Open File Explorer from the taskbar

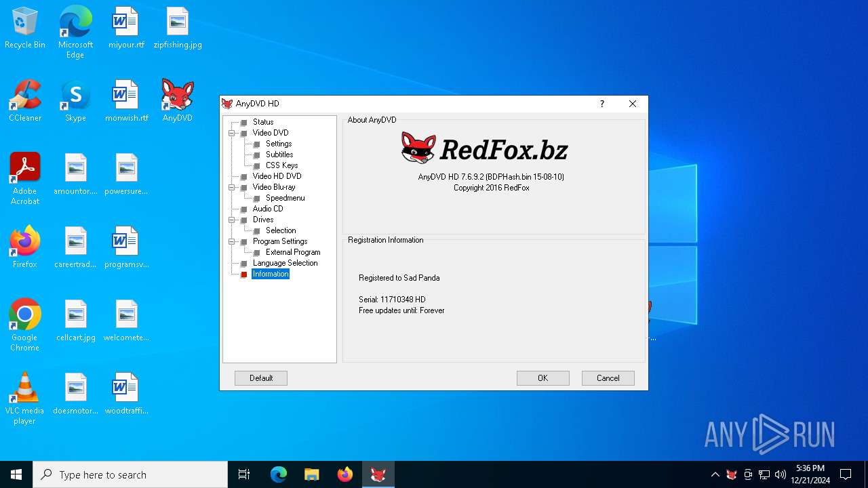[312, 474]
